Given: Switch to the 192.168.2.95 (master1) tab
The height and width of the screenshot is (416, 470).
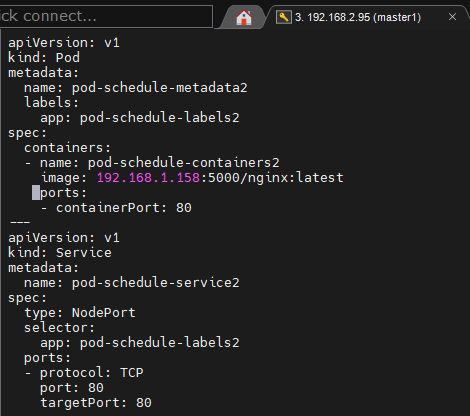Looking at the screenshot, I should click(358, 17).
